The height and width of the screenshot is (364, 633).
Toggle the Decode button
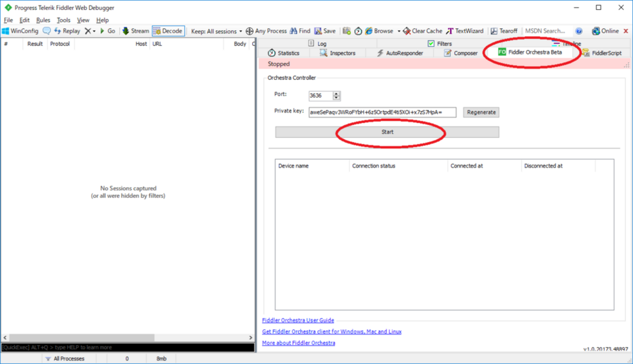point(168,31)
